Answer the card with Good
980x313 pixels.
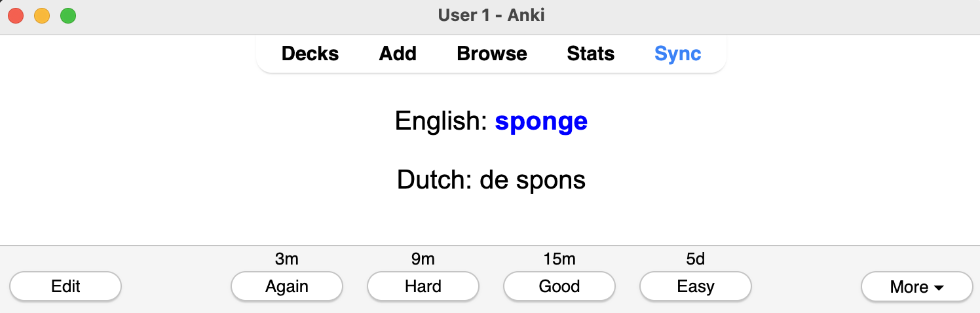pyautogui.click(x=559, y=286)
